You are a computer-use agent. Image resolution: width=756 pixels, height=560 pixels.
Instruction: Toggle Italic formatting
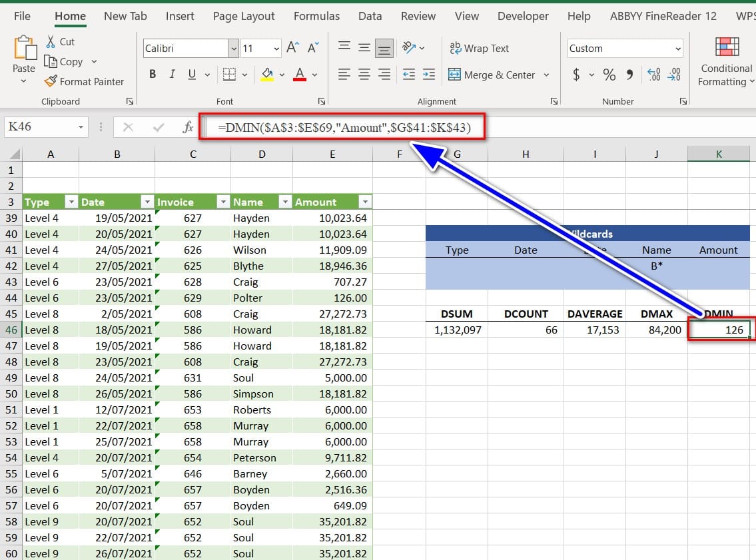(x=173, y=75)
